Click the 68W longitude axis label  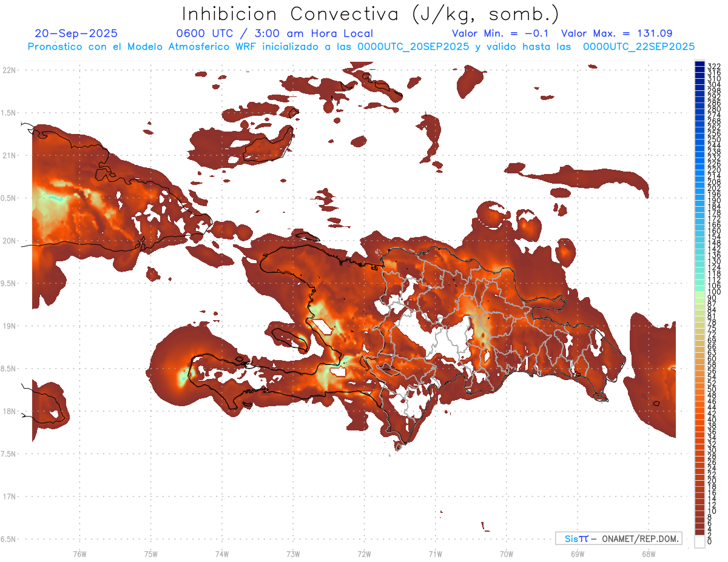tap(648, 554)
